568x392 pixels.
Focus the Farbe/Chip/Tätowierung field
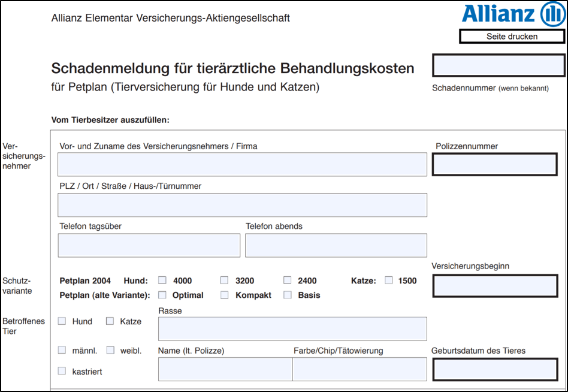click(x=359, y=369)
